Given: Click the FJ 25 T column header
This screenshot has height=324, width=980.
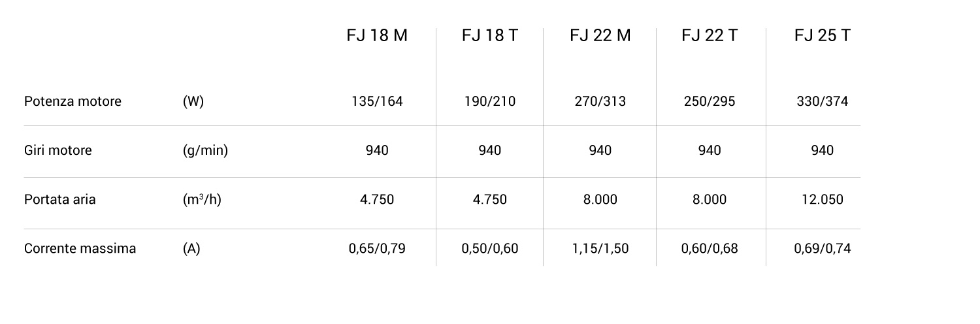Looking at the screenshot, I should pyautogui.click(x=822, y=36).
